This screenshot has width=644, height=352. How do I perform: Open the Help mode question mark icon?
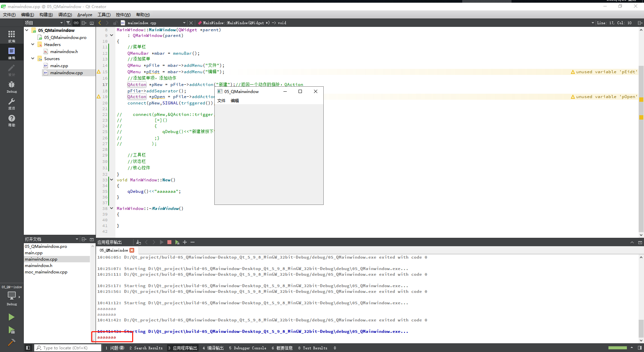pyautogui.click(x=12, y=120)
